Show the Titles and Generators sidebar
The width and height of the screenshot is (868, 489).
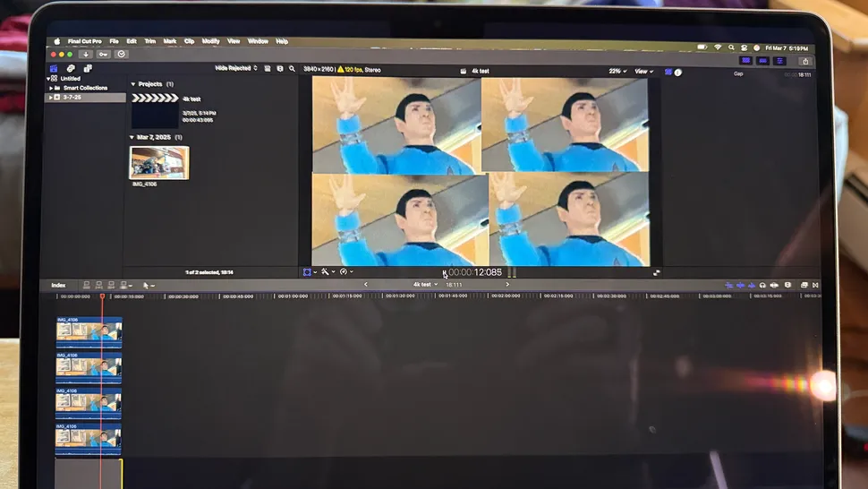(x=88, y=68)
